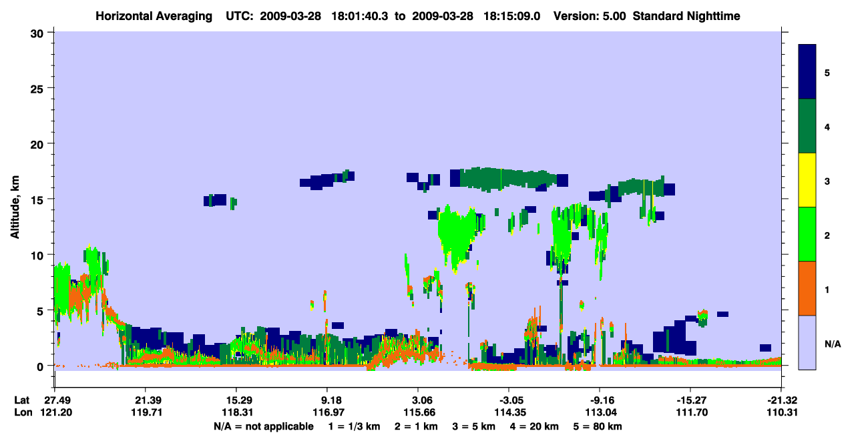Click the longitude value '121.20'

click(55, 412)
